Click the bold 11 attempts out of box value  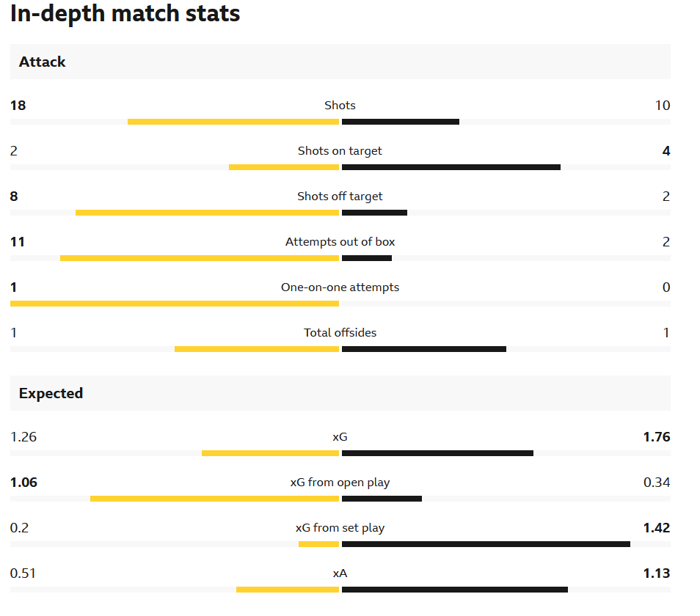[x=18, y=242]
